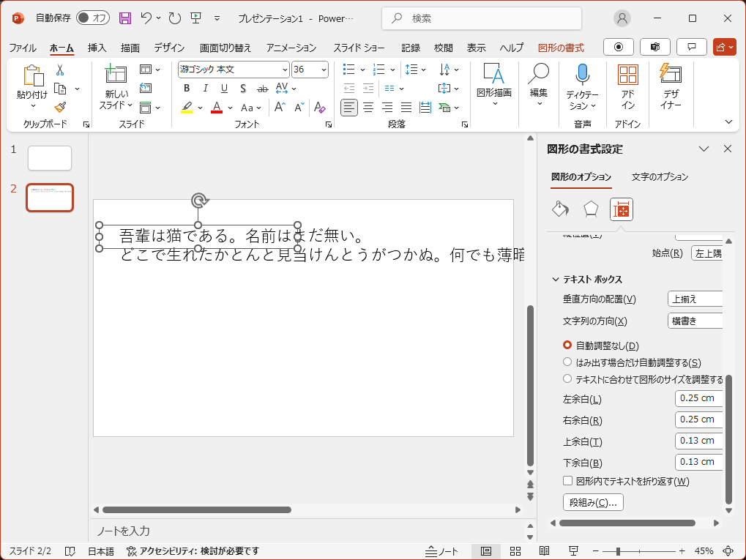Select the Effects pentagon icon
This screenshot has width=746, height=560.
coord(591,209)
